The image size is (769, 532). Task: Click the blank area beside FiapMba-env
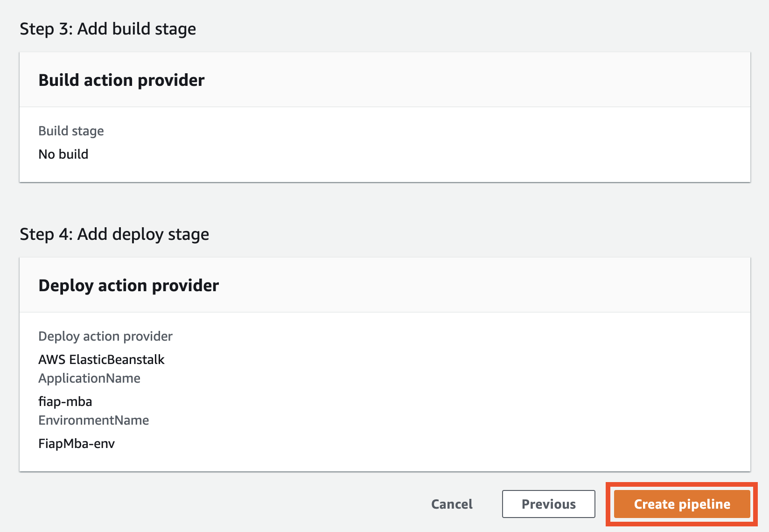click(373, 444)
